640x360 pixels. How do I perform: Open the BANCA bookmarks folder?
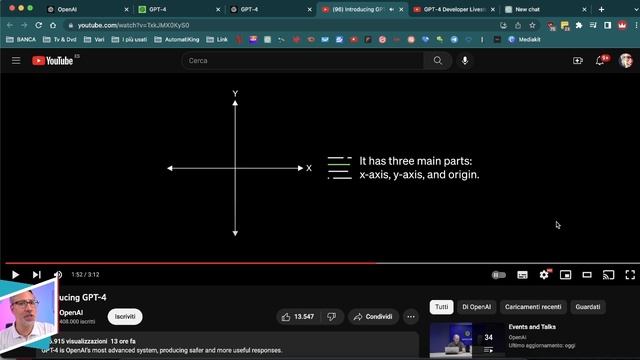[21, 40]
